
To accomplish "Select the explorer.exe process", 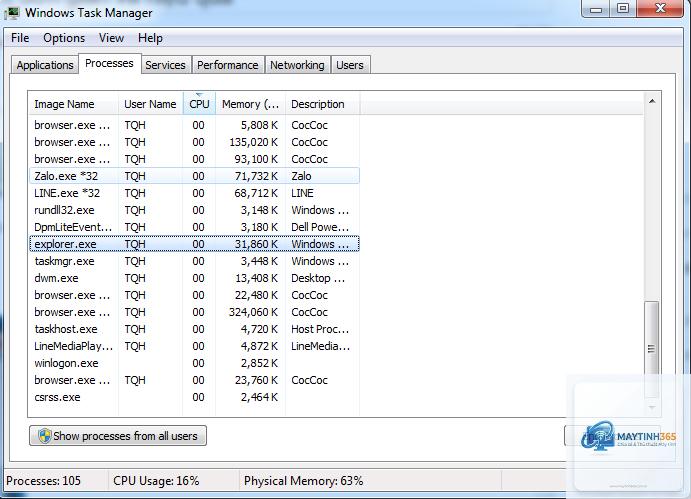I will tap(194, 244).
